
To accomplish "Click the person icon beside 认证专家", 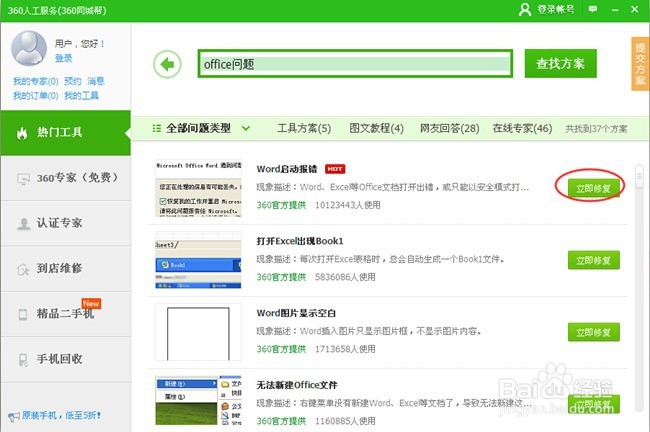I will coord(24,223).
